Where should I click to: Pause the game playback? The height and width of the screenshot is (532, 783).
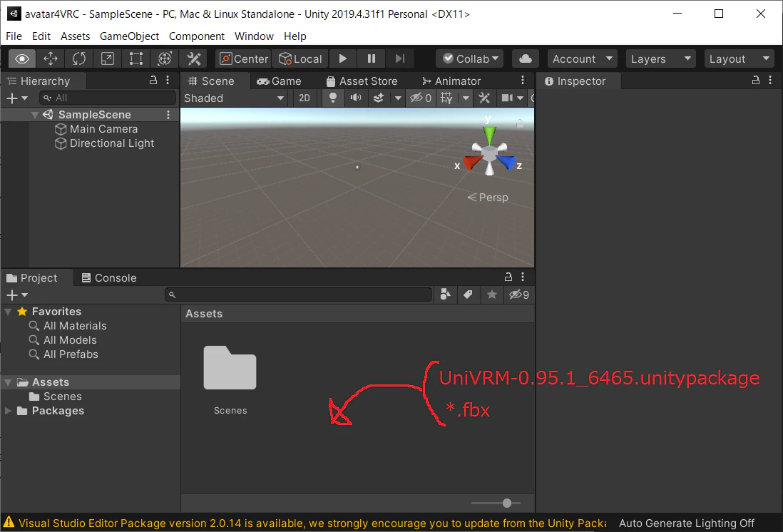372,59
